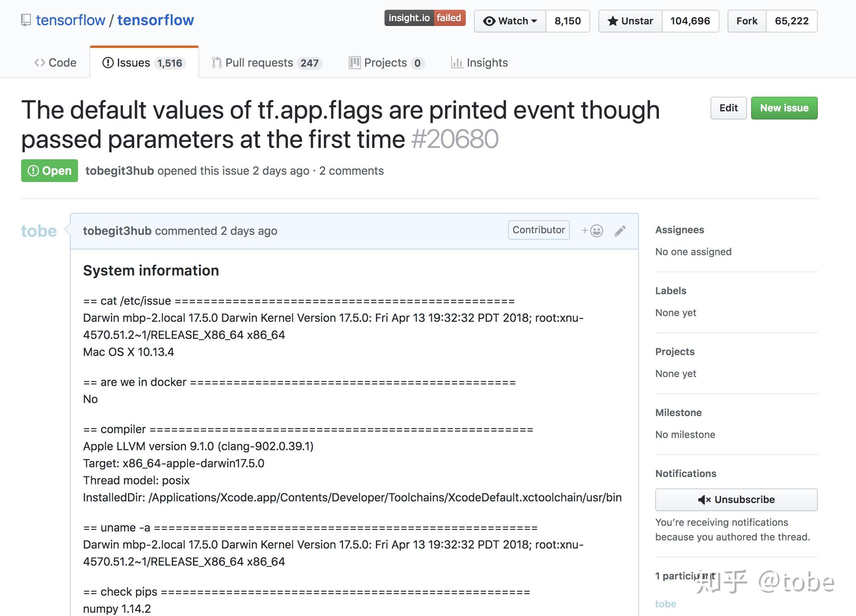View the 65,222 forks list
Viewport: 856px width, 616px height.
tap(791, 21)
